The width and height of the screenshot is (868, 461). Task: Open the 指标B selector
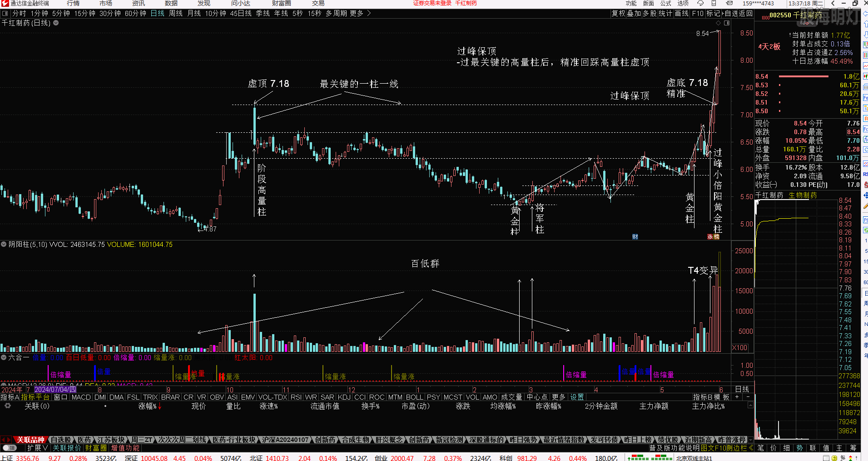coord(703,397)
